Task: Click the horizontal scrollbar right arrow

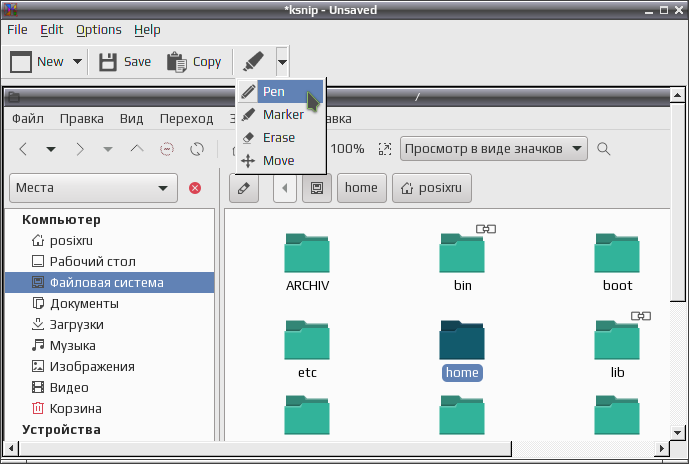Action: click(662, 449)
